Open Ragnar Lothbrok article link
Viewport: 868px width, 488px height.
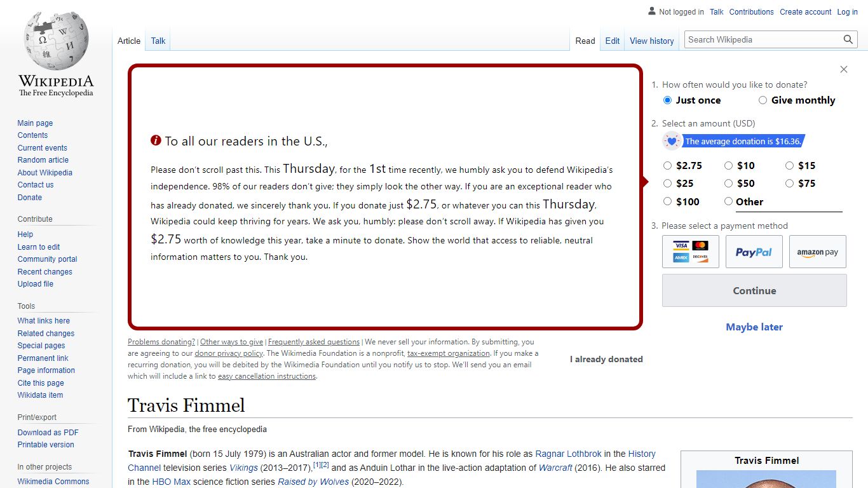pos(569,454)
